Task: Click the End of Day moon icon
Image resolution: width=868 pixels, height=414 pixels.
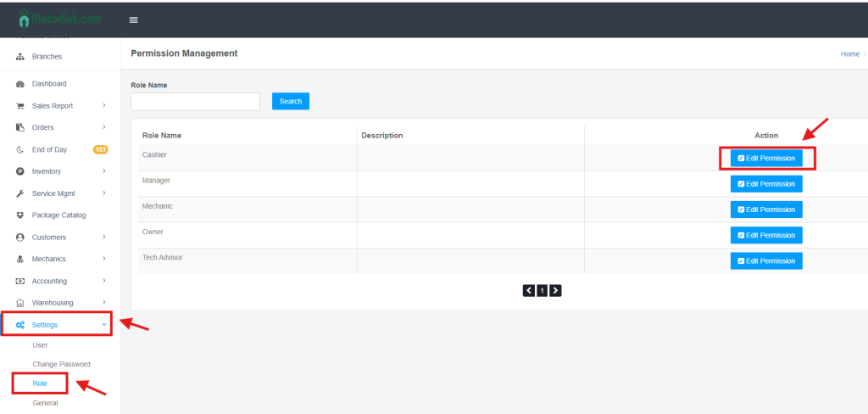Action: (x=20, y=149)
